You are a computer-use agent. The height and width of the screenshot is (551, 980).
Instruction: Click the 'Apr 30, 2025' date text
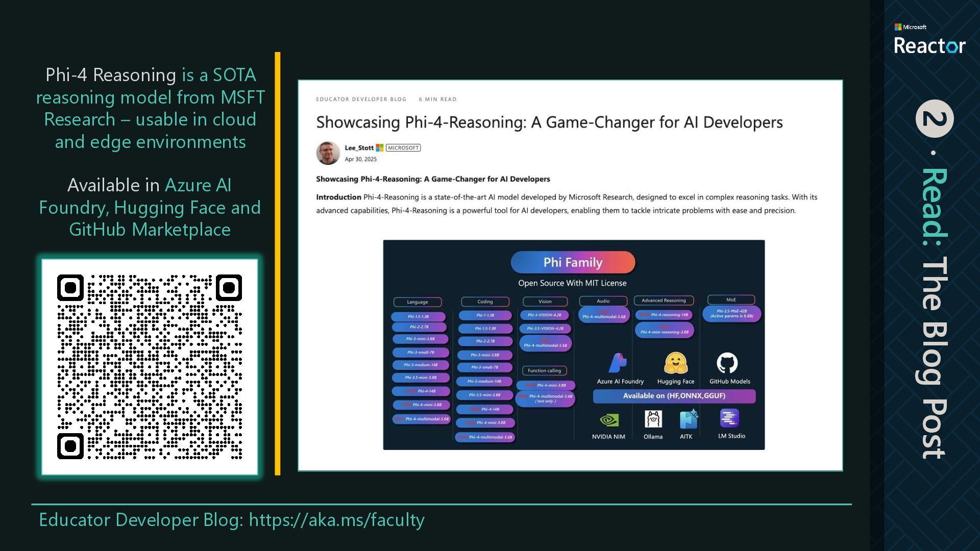click(x=360, y=159)
